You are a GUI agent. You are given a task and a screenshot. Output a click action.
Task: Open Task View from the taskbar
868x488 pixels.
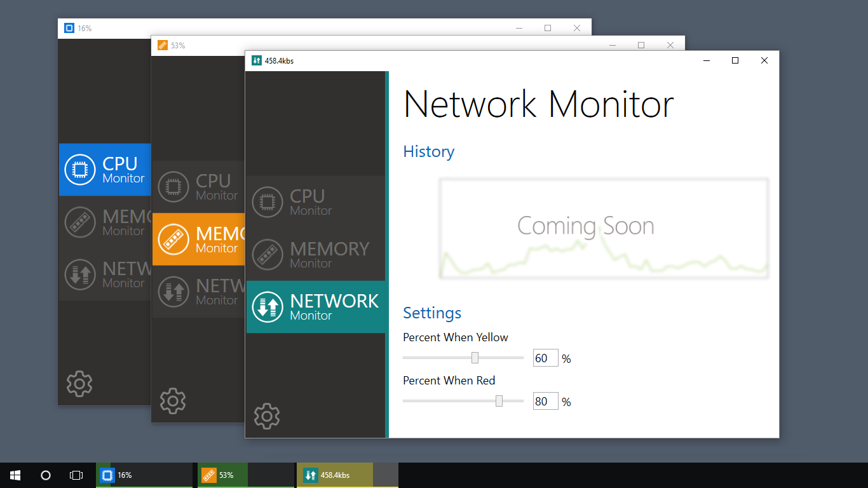76,475
